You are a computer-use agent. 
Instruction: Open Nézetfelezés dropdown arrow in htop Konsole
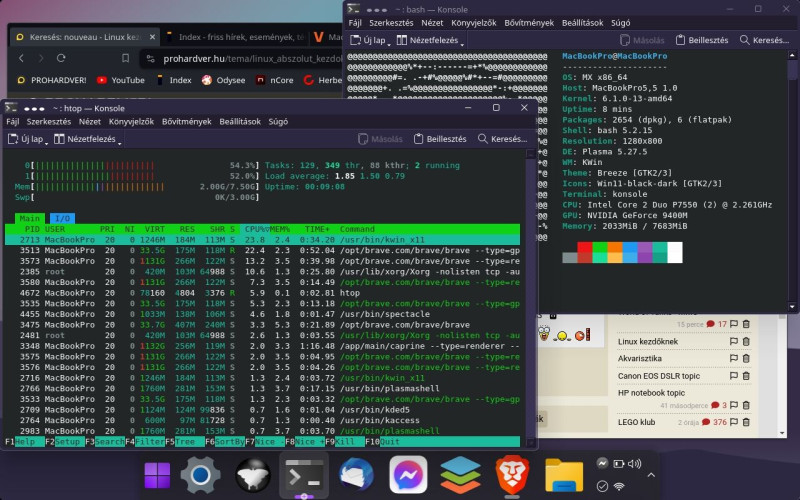pos(120,144)
